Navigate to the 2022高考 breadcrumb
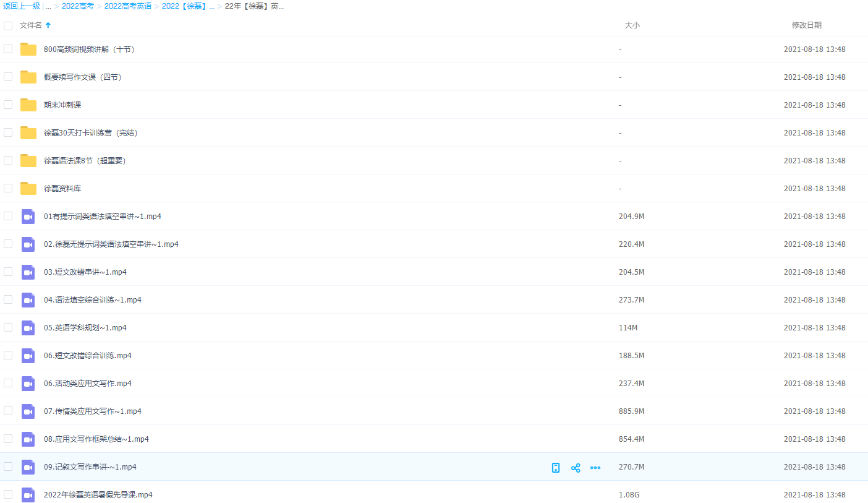 pos(78,6)
